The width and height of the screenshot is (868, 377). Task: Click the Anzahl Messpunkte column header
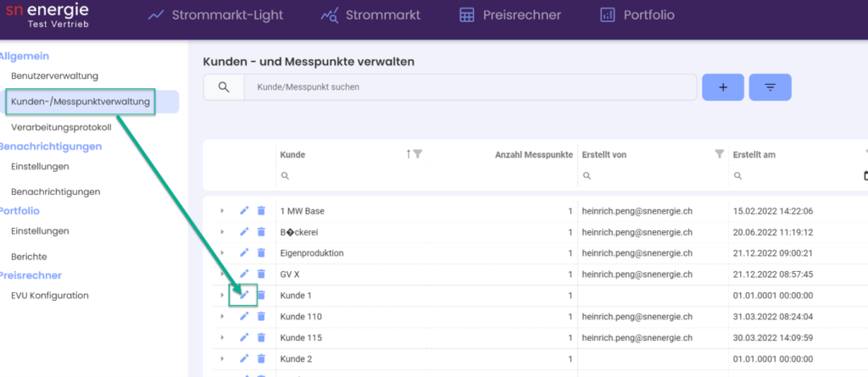tap(534, 155)
